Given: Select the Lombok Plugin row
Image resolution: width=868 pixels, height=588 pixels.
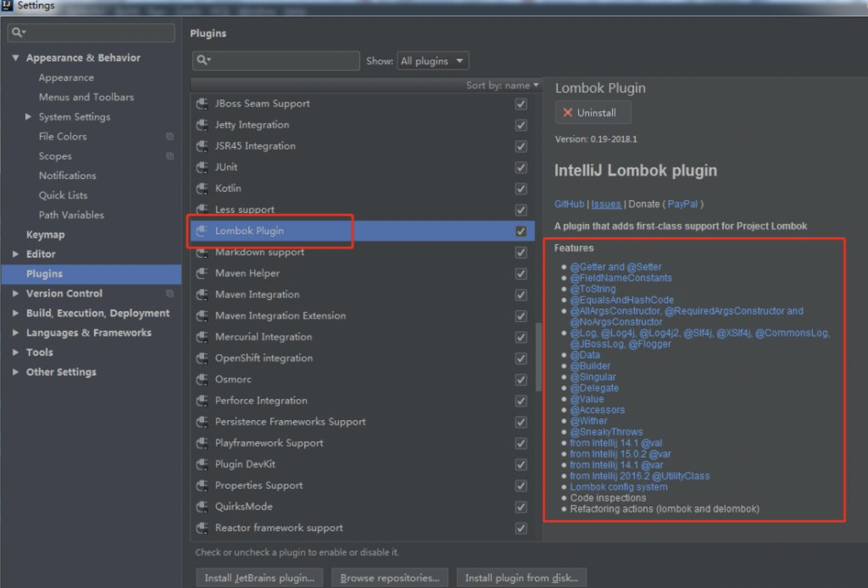Looking at the screenshot, I should click(x=362, y=231).
